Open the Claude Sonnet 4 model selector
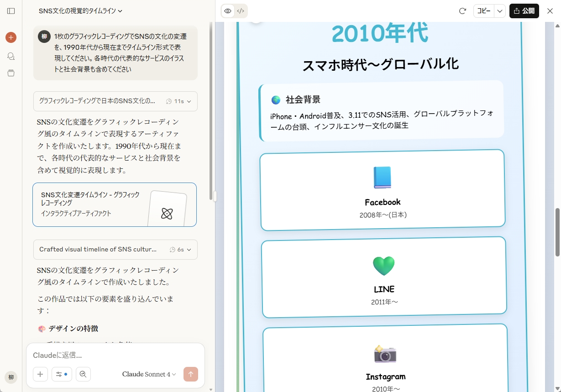The image size is (561, 392). tap(149, 374)
